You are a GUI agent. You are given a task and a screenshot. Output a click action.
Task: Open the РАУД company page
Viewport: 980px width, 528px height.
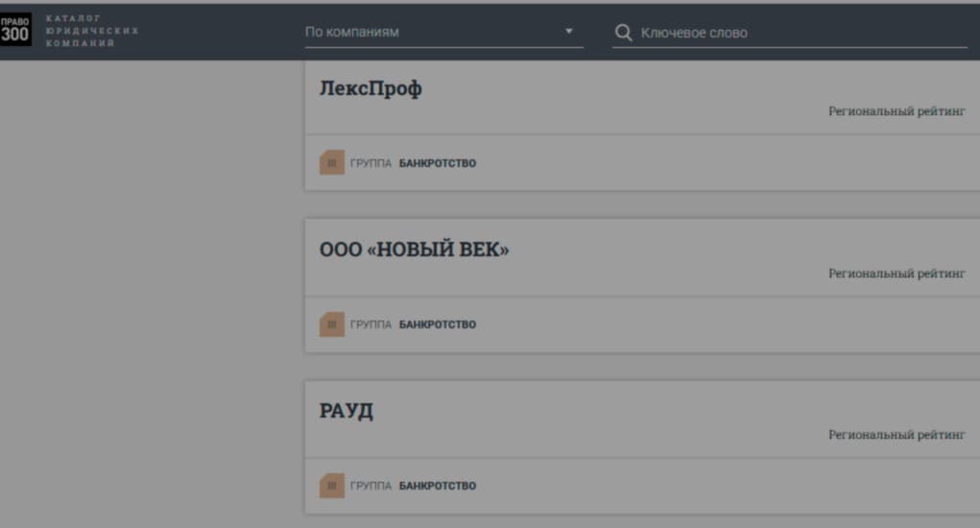click(347, 412)
